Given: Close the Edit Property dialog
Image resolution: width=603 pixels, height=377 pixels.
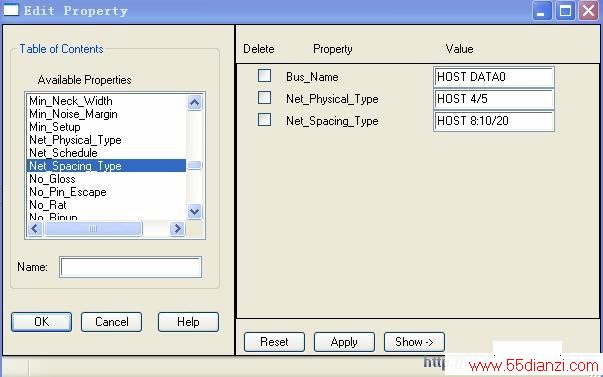Looking at the screenshot, I should pos(589,10).
